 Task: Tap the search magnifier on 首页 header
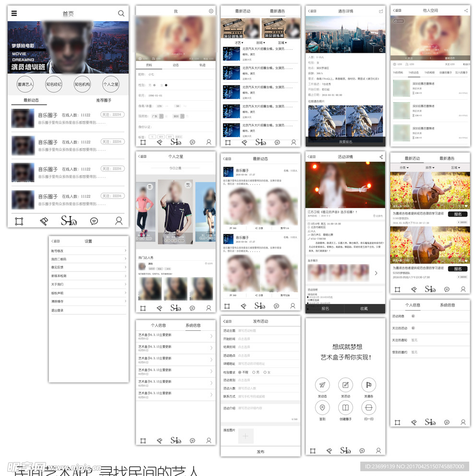coord(121,13)
